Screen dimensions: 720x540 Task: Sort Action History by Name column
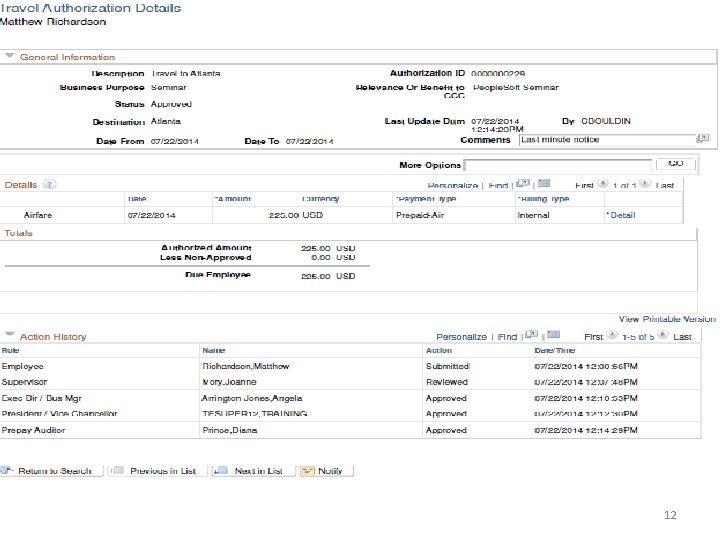click(214, 350)
